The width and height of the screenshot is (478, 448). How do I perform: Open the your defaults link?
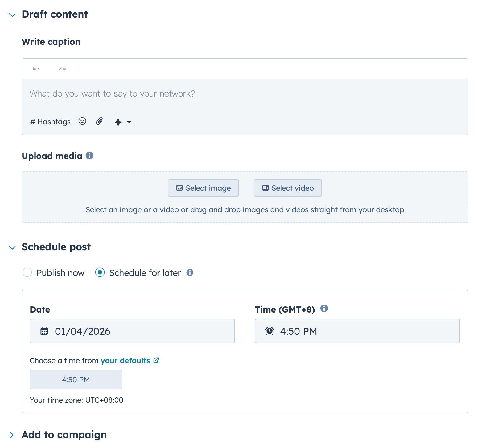(x=126, y=361)
